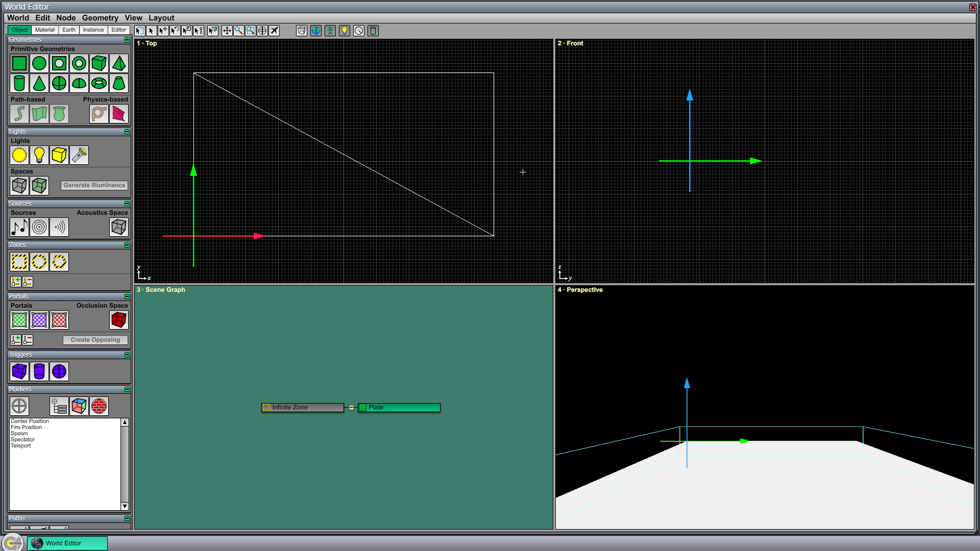
Task: Toggle the globe display toolbar button
Action: 316,31
